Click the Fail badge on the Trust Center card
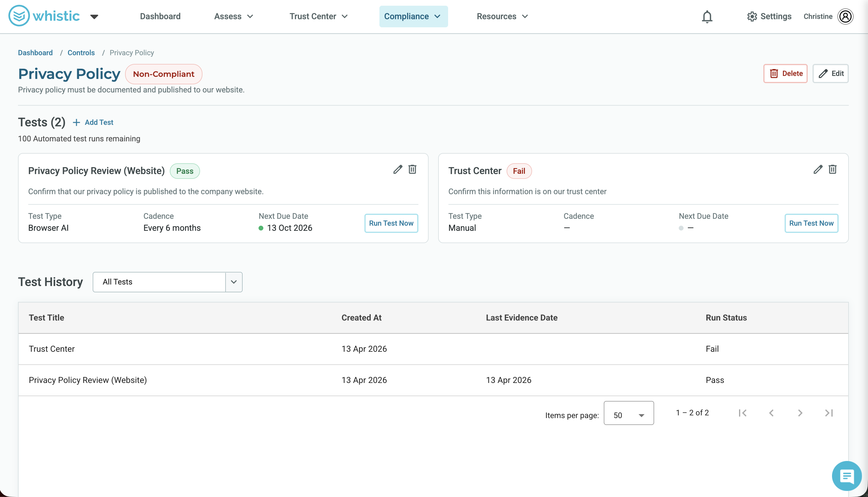The height and width of the screenshot is (497, 868). (x=519, y=171)
